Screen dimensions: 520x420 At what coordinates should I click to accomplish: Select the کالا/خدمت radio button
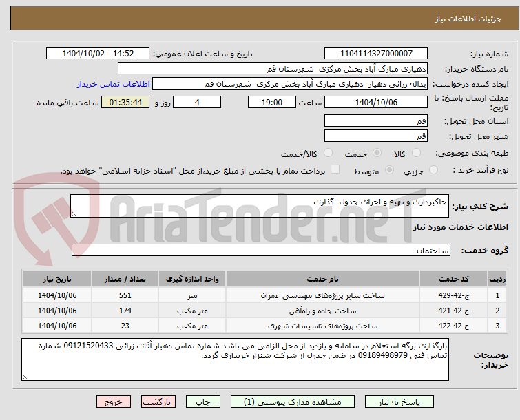click(x=328, y=153)
